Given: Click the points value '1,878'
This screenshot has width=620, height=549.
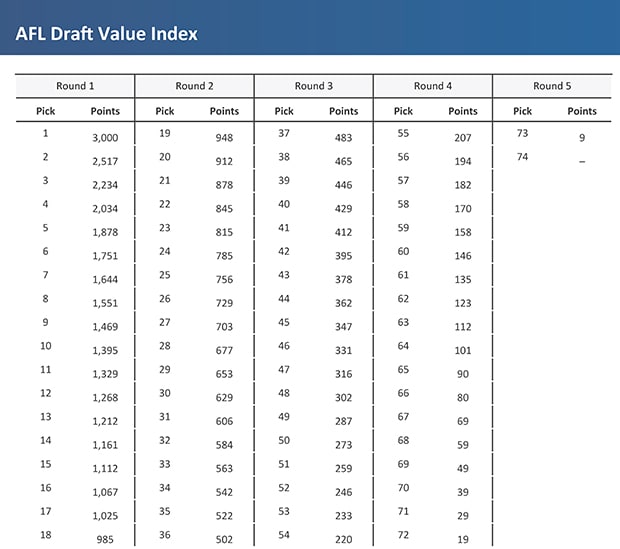Looking at the screenshot, I should pos(105,232).
